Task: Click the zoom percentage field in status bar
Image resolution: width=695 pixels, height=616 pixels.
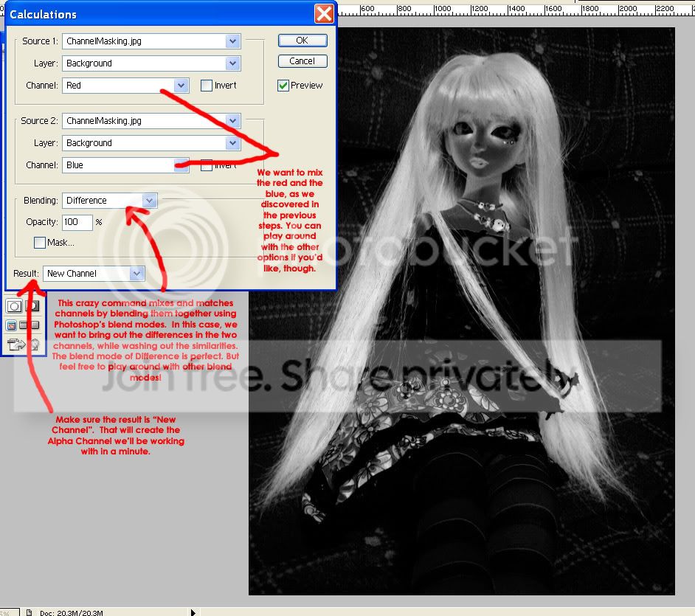Action: tap(9, 612)
